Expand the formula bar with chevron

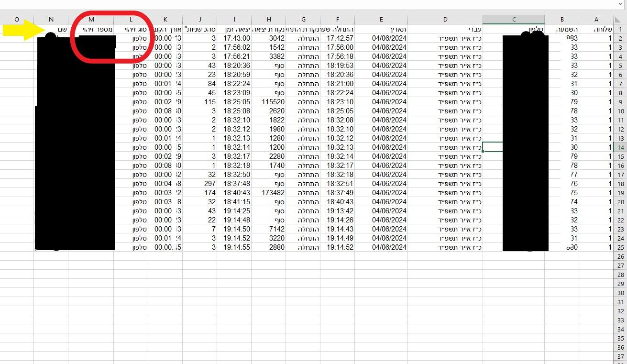pyautogui.click(x=620, y=4)
